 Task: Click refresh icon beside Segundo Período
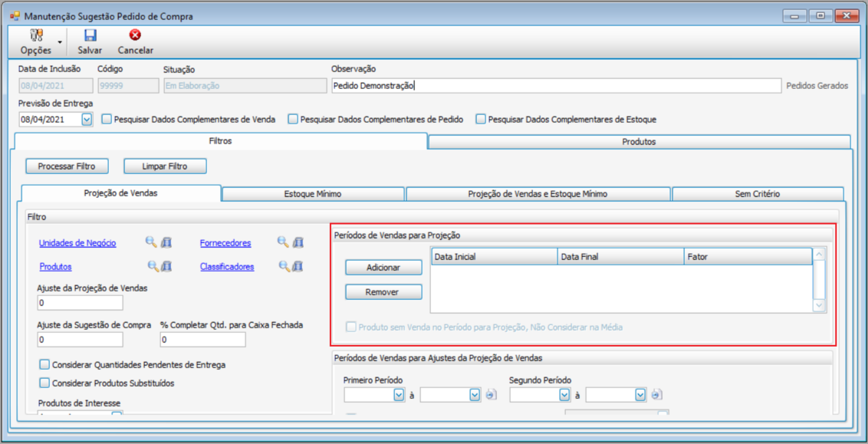pos(656,395)
